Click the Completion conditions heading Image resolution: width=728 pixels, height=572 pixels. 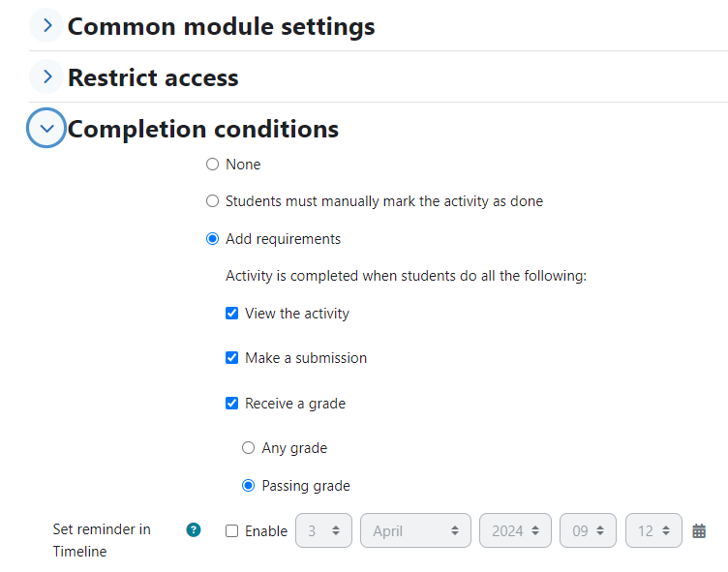point(203,129)
